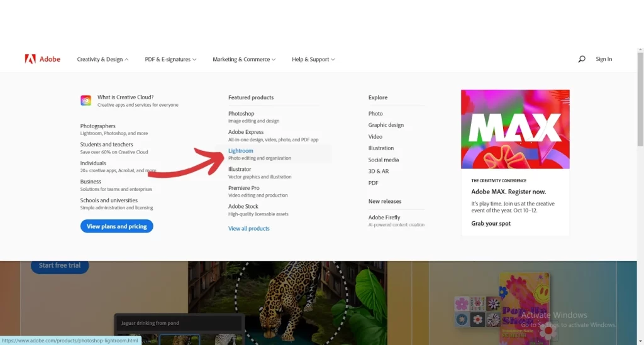Open What is Creative Cloud? link
Image resolution: width=644 pixels, height=345 pixels.
coord(125,97)
